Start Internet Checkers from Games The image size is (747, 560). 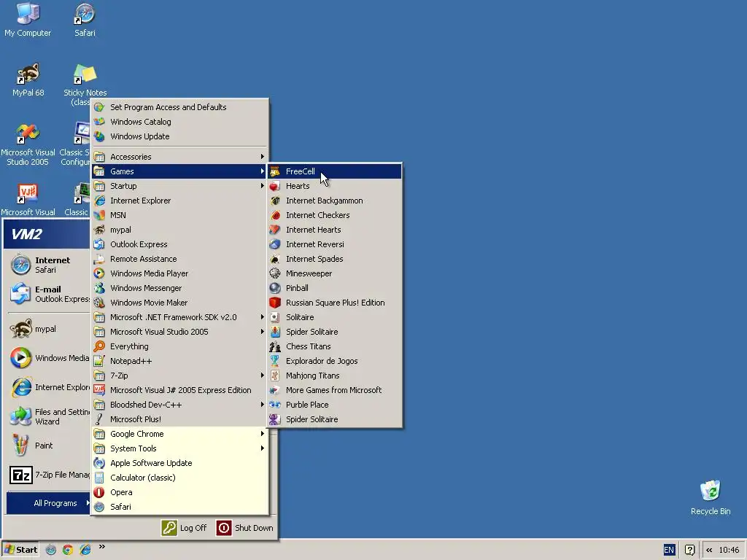pyautogui.click(x=335, y=215)
